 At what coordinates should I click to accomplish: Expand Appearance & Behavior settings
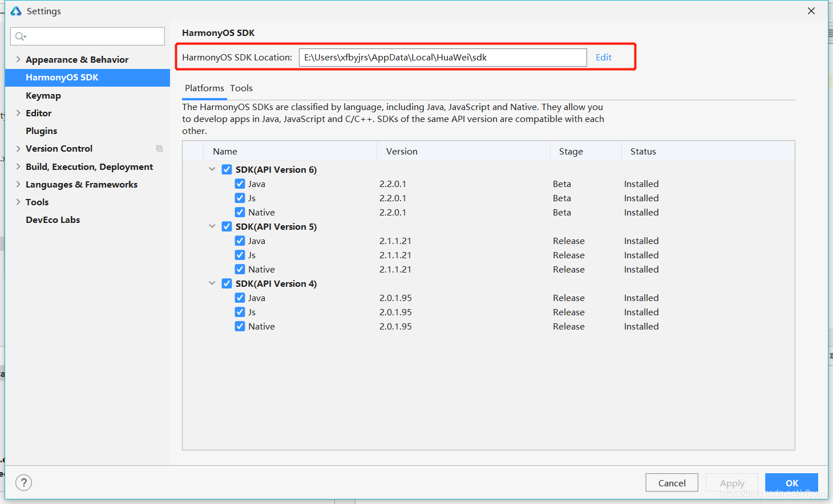[18, 59]
